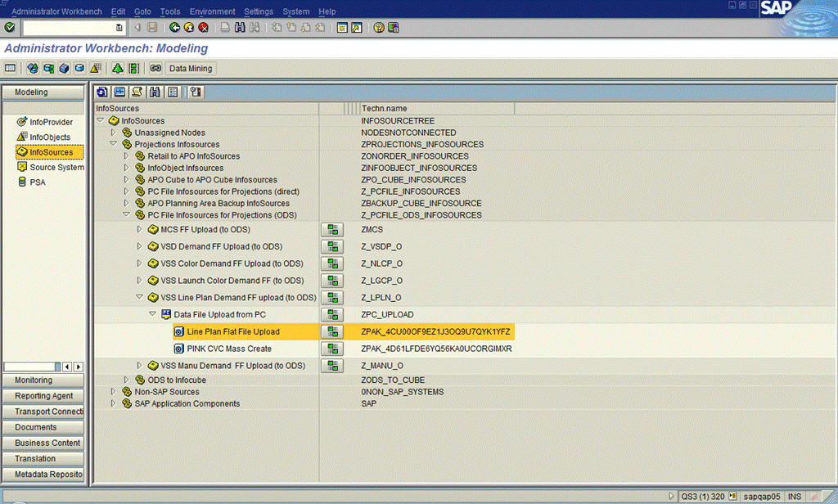Click the Refresh tree icon
Screen dimensions: 838x504
coord(102,92)
